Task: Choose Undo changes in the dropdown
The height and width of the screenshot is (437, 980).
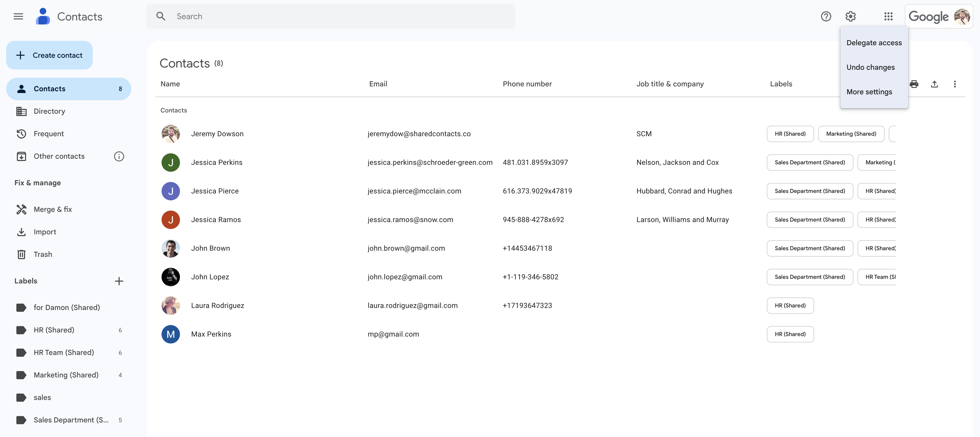Action: 870,67
